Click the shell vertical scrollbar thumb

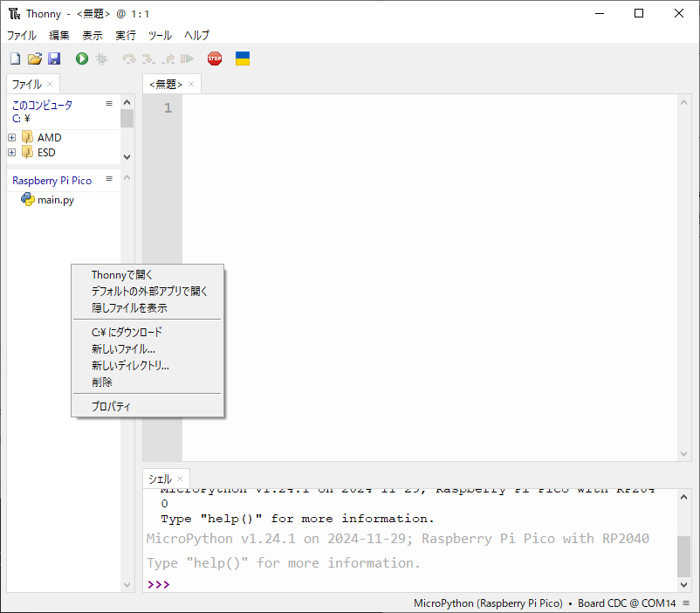(x=684, y=556)
